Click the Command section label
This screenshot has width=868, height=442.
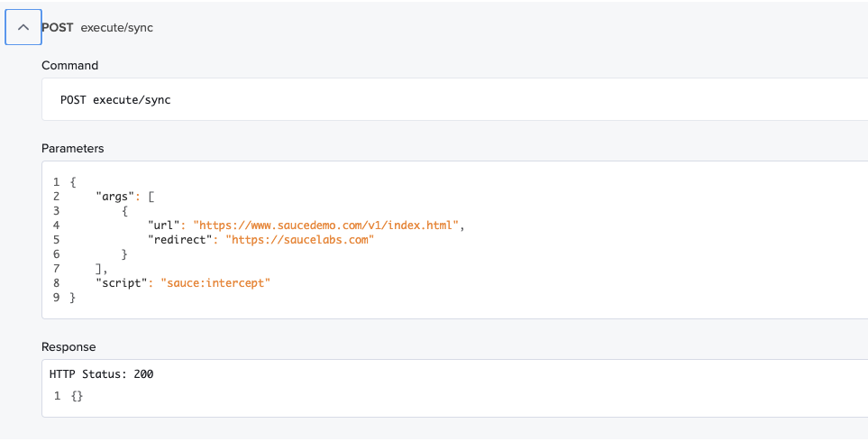[x=69, y=65]
